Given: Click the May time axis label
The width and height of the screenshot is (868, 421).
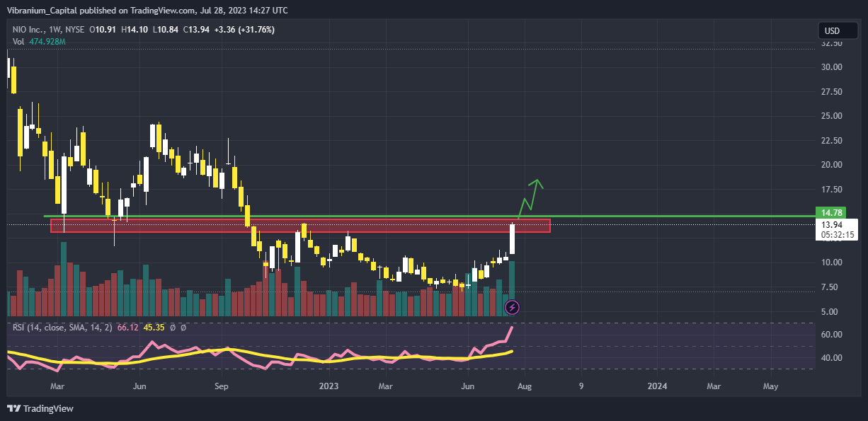Looking at the screenshot, I should [770, 386].
